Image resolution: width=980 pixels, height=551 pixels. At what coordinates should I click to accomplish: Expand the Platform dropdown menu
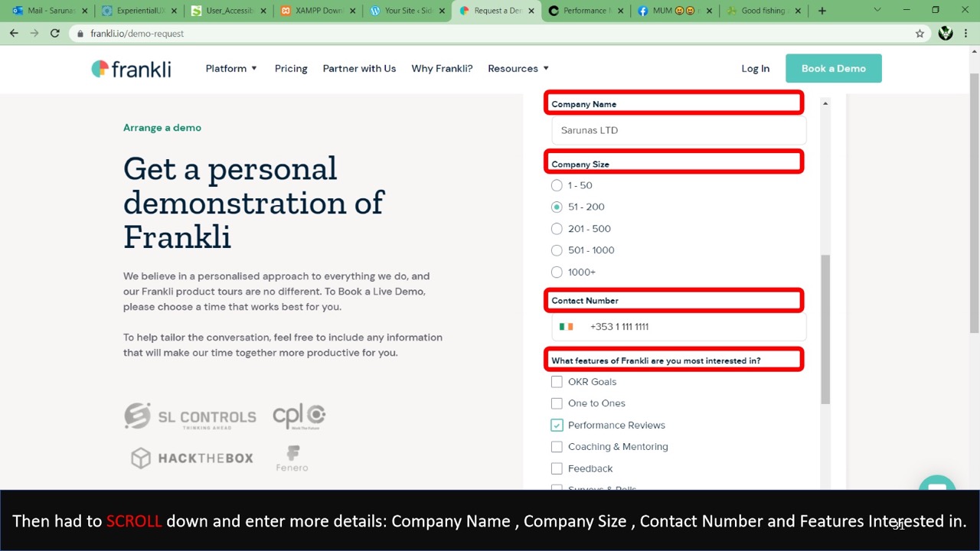(x=231, y=68)
